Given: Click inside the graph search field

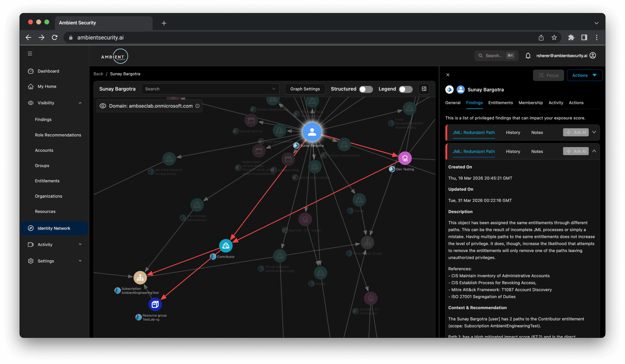Looking at the screenshot, I should (210, 89).
